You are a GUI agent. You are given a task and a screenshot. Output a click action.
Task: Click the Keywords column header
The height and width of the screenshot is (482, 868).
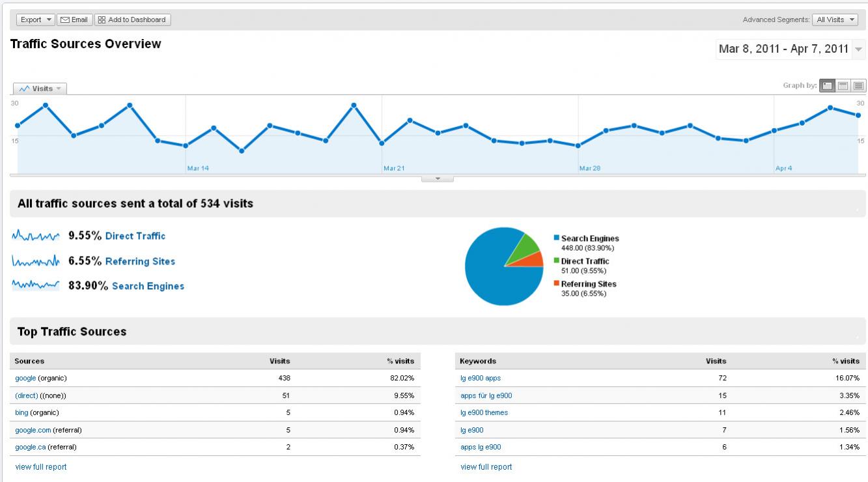[478, 361]
